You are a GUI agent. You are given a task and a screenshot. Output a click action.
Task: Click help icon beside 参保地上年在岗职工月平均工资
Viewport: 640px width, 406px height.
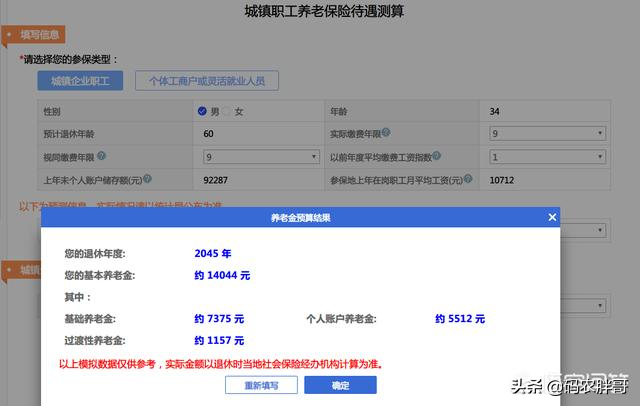pyautogui.click(x=468, y=179)
